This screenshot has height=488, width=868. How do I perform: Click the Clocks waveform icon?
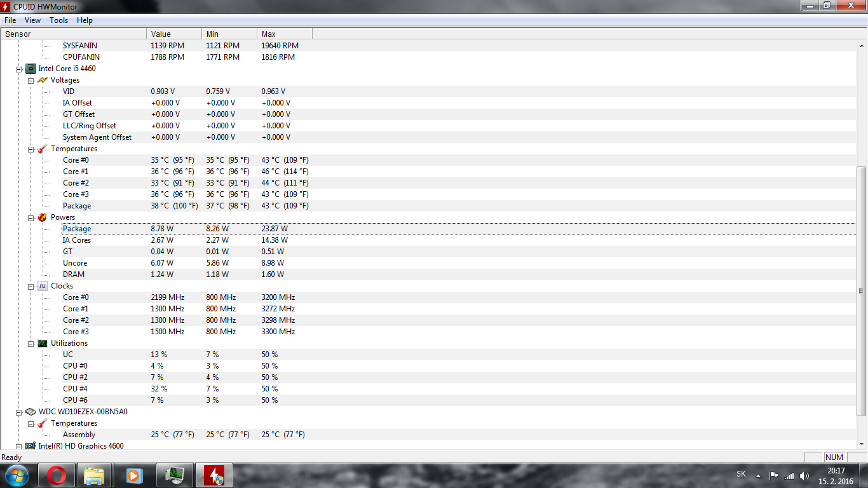(42, 286)
